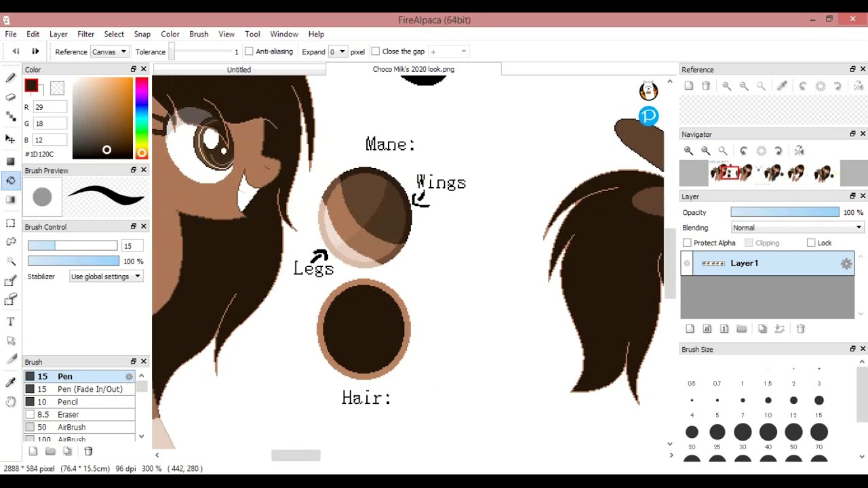Switch to the Untitled tab
Image resolution: width=868 pixels, height=488 pixels.
pyautogui.click(x=239, y=69)
